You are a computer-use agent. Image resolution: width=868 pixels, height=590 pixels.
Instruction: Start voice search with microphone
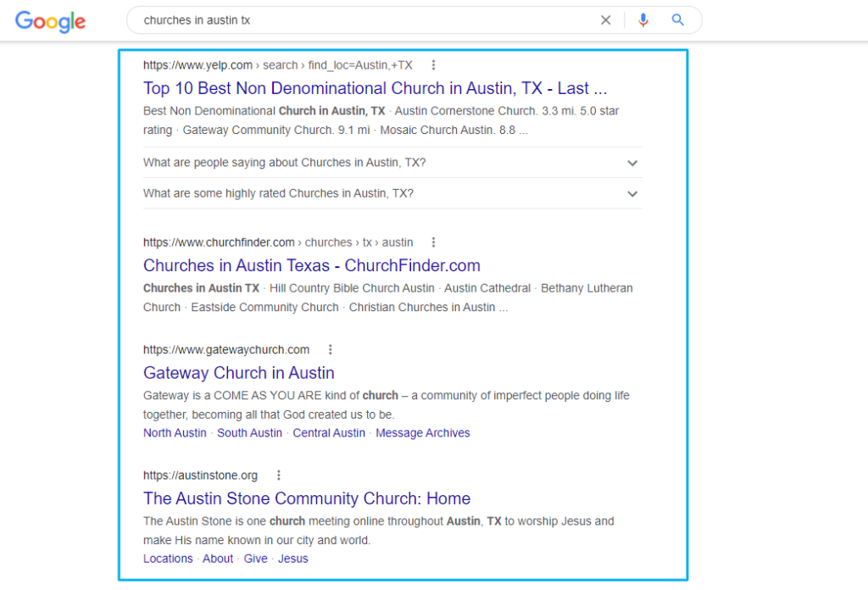[x=643, y=20]
